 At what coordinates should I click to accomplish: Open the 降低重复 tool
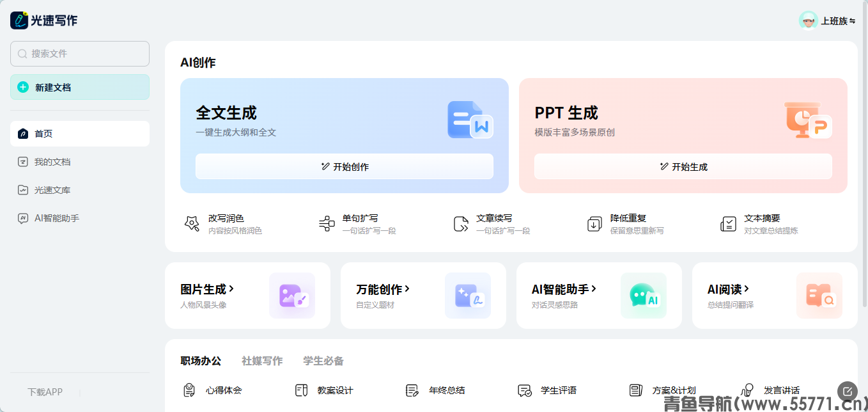(x=626, y=224)
